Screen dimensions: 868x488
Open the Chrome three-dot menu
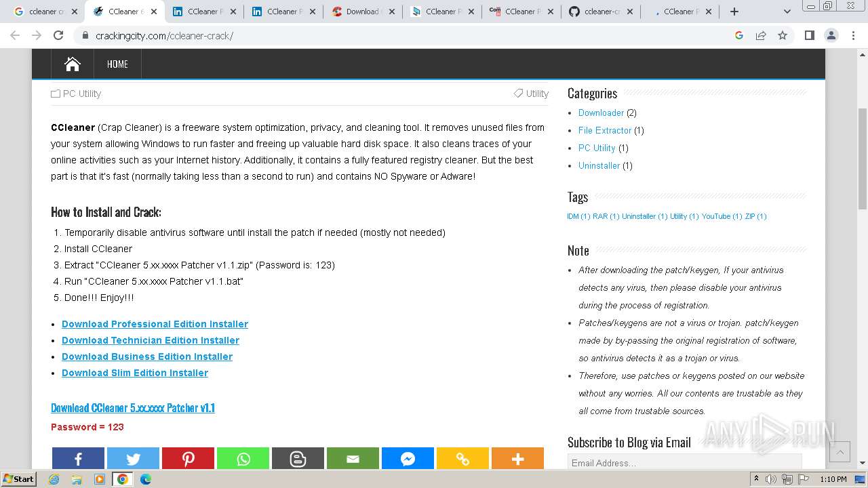click(x=852, y=35)
